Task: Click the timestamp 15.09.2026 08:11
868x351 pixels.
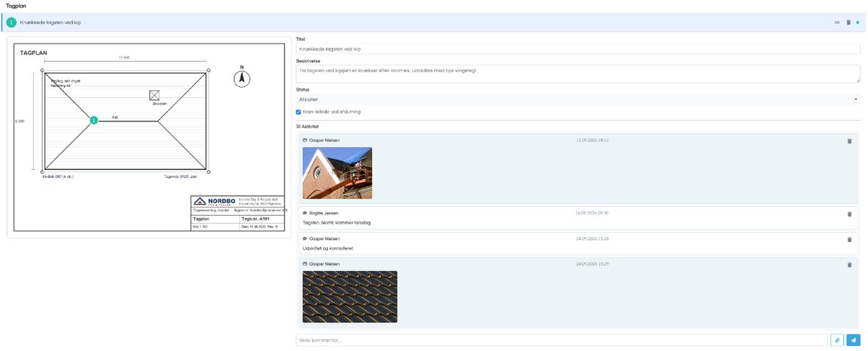Action: (592, 140)
